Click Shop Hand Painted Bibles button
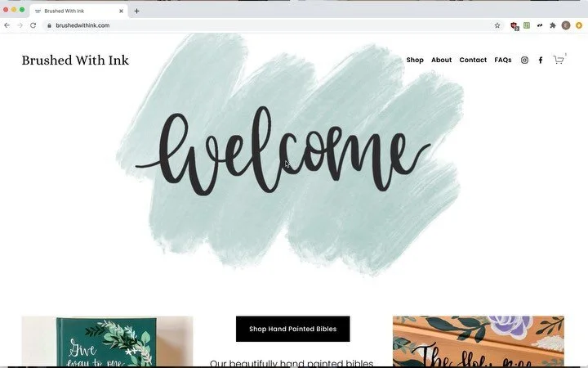This screenshot has height=368, width=588. click(x=293, y=329)
